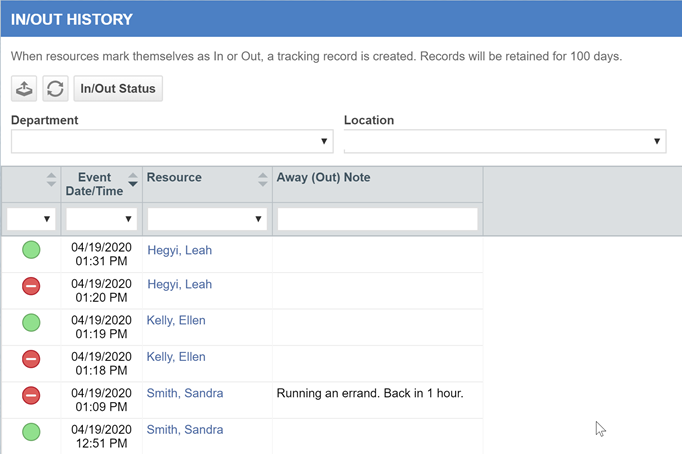Open Kelly, Ellen link in the 01:18 PM row
The height and width of the screenshot is (454, 682).
176,357
